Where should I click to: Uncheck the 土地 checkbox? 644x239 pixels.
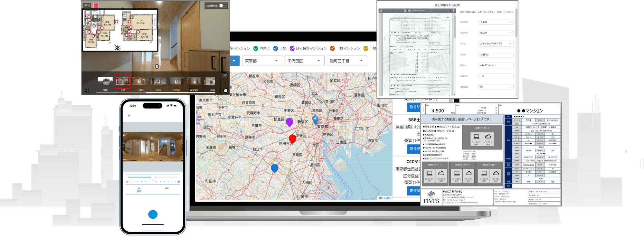276,48
